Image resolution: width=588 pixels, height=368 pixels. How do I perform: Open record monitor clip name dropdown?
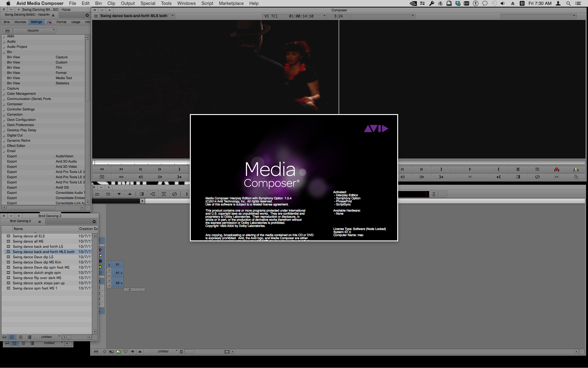[x=538, y=16]
